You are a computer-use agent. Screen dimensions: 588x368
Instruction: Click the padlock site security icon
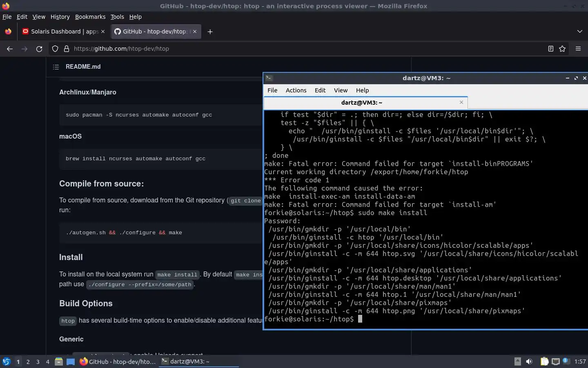point(67,49)
